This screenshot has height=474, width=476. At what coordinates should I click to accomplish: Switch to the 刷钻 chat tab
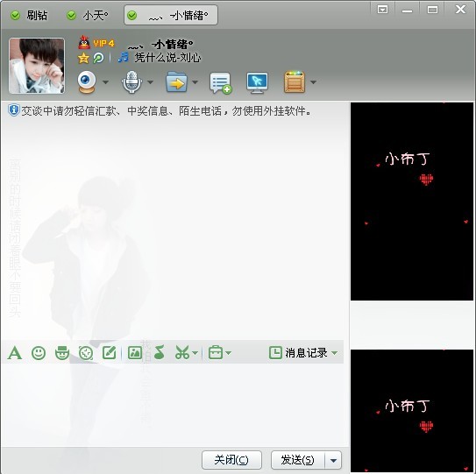[29, 15]
